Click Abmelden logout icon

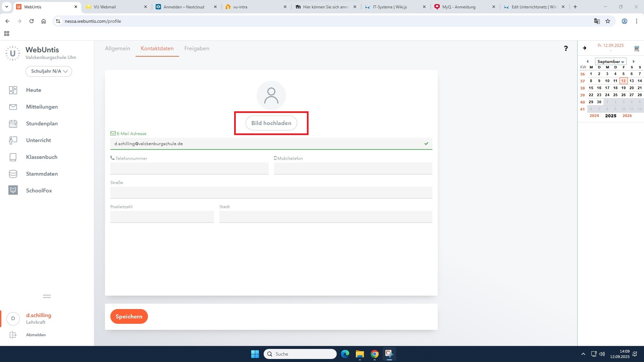[x=13, y=335]
